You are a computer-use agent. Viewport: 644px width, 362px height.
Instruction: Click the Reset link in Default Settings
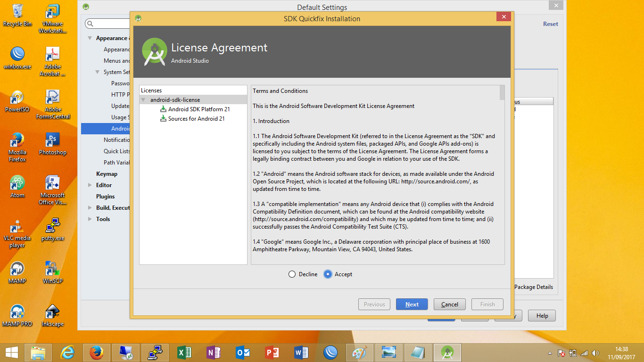coord(550,24)
